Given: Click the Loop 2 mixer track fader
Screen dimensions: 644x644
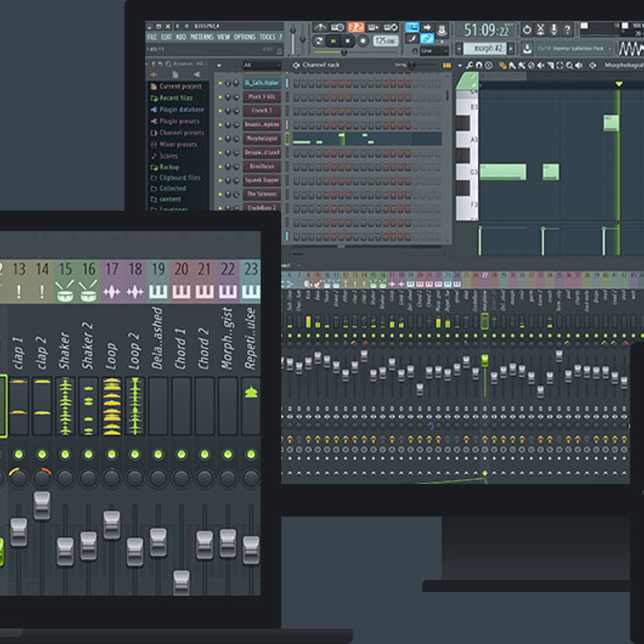Looking at the screenshot, I should pyautogui.click(x=135, y=552).
